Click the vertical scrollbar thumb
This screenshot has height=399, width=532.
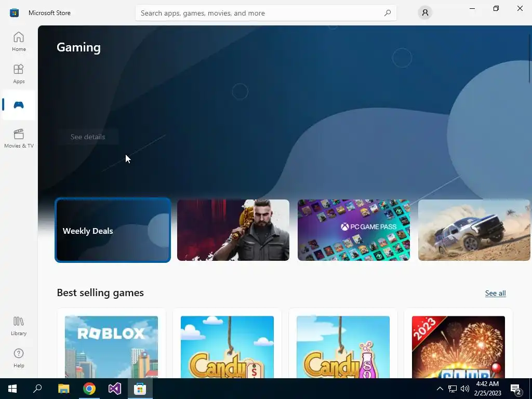(529, 58)
